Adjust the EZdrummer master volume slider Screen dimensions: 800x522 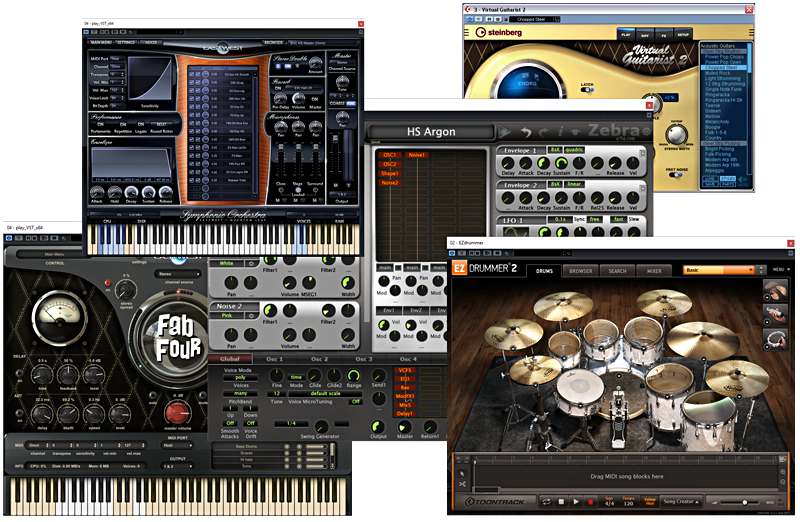click(744, 503)
